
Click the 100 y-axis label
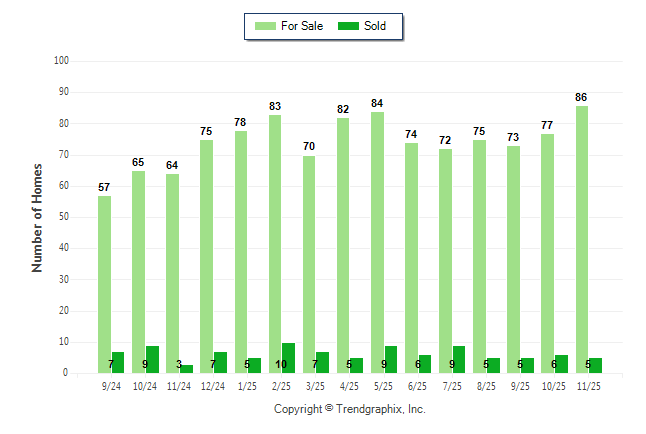click(x=60, y=61)
